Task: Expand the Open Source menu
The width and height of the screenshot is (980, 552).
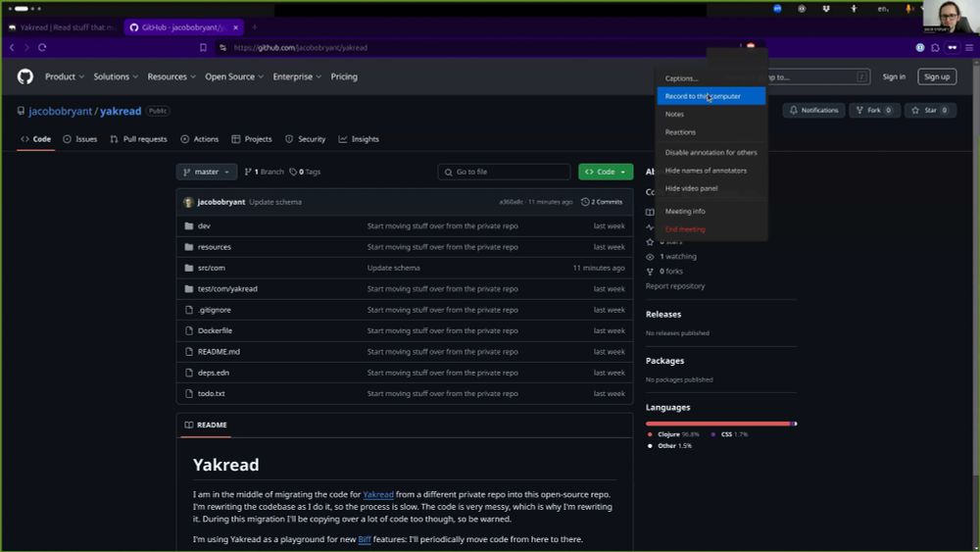Action: [x=234, y=76]
